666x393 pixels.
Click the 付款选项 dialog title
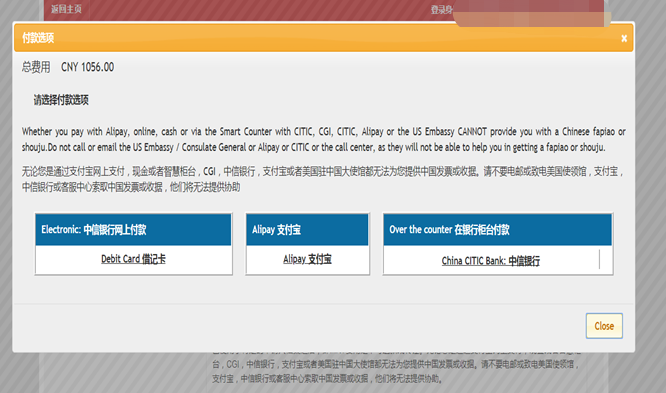(x=38, y=38)
